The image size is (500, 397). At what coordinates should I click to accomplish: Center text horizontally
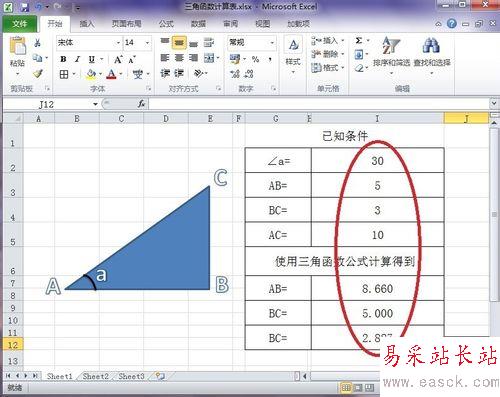[179, 58]
